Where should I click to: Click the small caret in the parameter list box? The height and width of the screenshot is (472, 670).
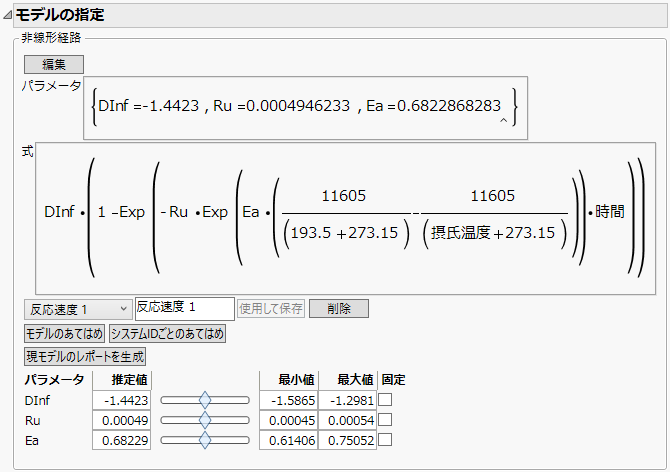point(503,120)
